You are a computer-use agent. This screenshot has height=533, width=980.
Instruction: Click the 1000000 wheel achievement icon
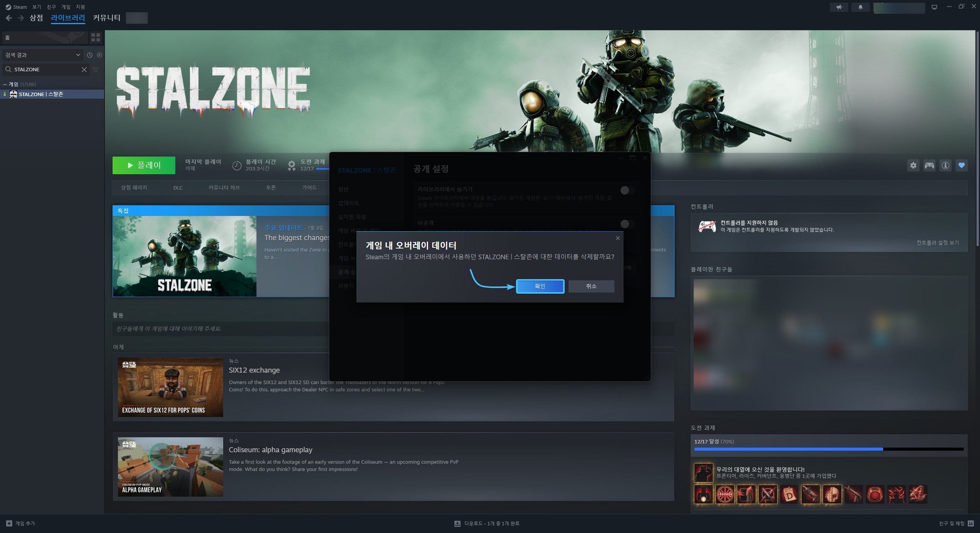725,494
